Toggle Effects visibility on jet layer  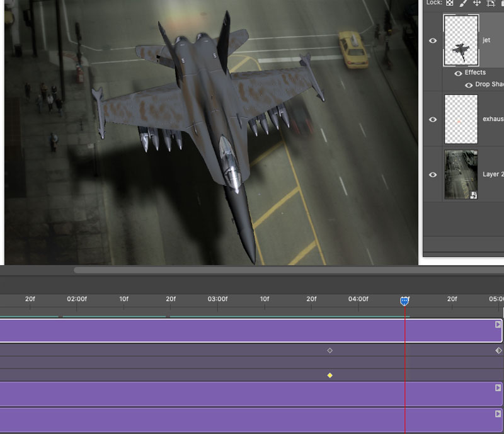tap(458, 73)
